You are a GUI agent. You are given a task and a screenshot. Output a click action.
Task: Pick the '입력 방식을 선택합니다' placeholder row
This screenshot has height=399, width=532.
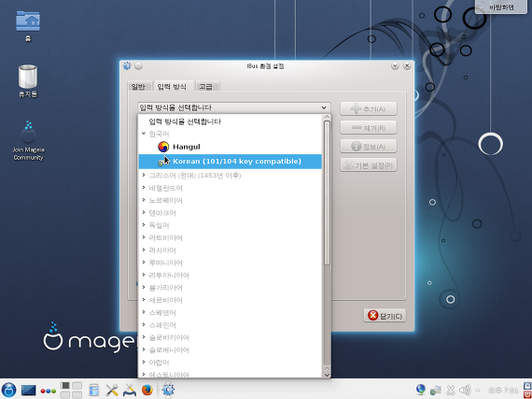coord(230,121)
